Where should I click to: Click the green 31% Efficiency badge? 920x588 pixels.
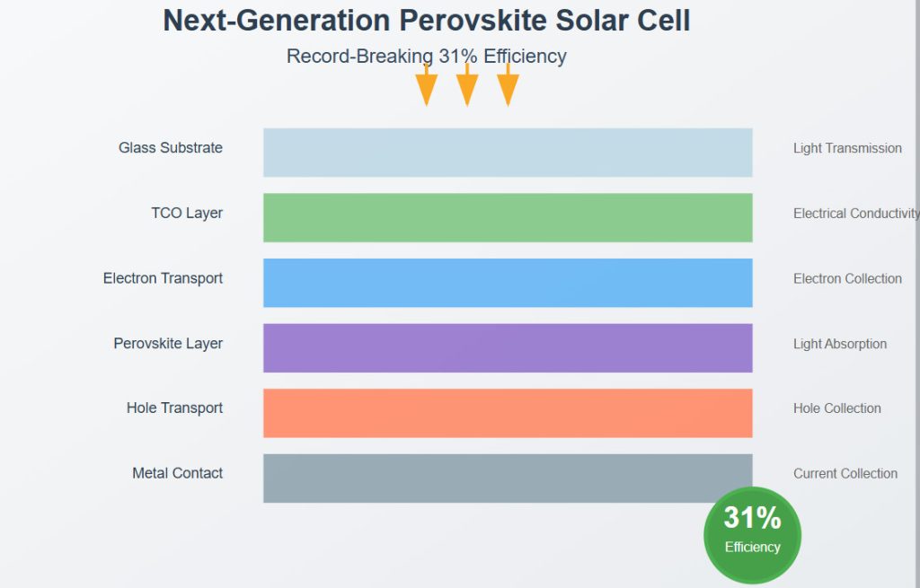click(752, 535)
